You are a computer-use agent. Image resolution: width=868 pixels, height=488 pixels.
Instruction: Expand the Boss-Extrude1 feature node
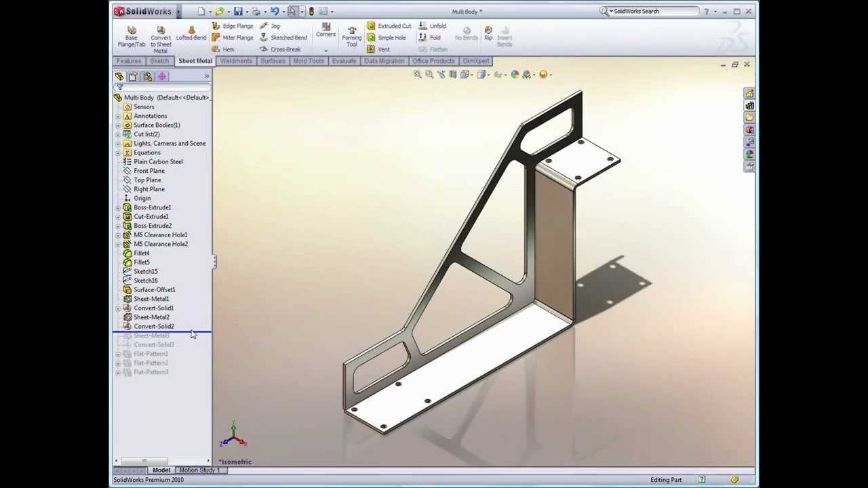point(118,207)
